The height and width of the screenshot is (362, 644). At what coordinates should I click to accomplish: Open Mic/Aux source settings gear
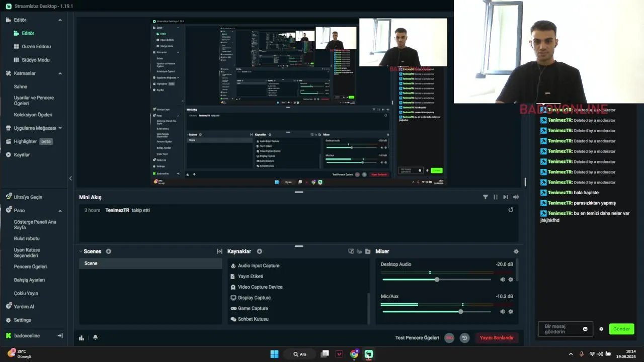(511, 312)
